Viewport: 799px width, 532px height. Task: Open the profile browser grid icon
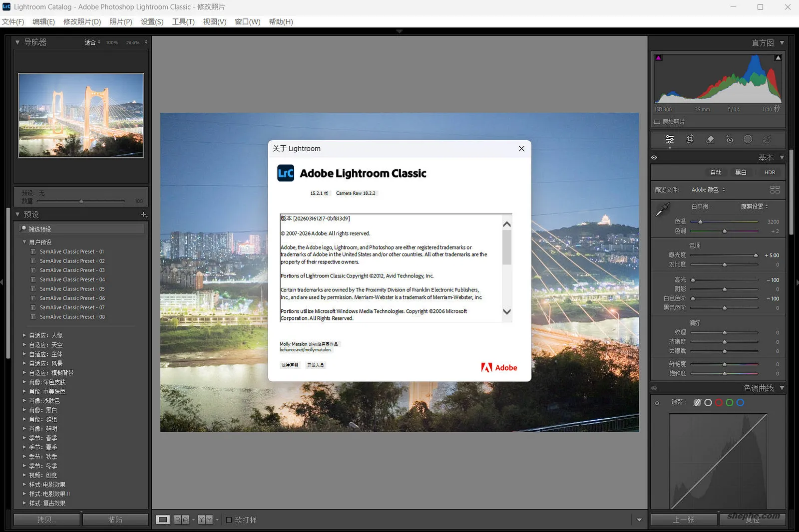[775, 190]
